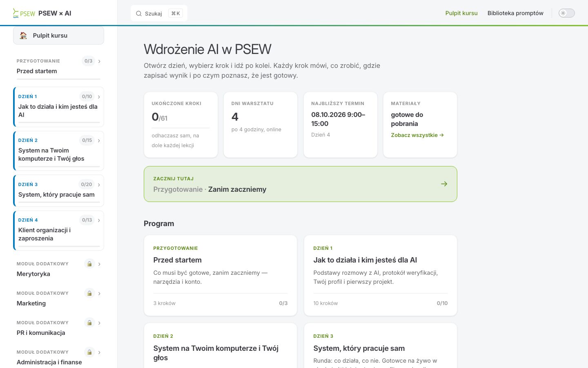This screenshot has width=588, height=368.
Task: Open Pulpit kursu in the top navigation
Action: tap(461, 13)
